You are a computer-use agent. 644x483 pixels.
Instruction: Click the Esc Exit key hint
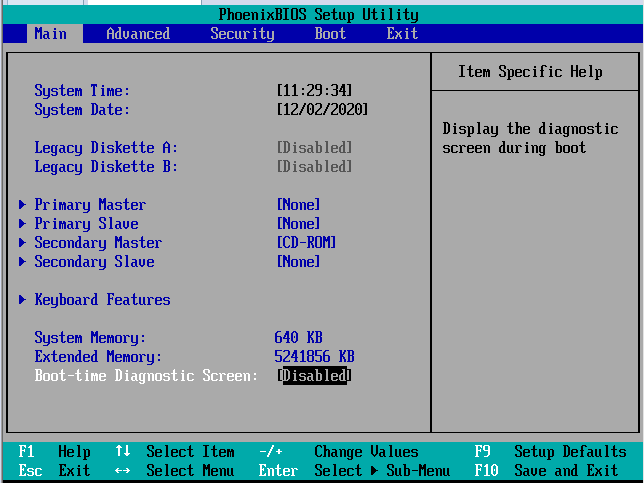click(x=54, y=470)
